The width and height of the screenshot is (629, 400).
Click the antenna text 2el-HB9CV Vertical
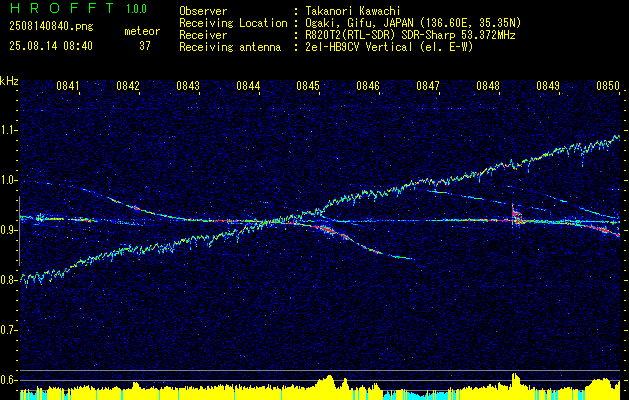387,47
